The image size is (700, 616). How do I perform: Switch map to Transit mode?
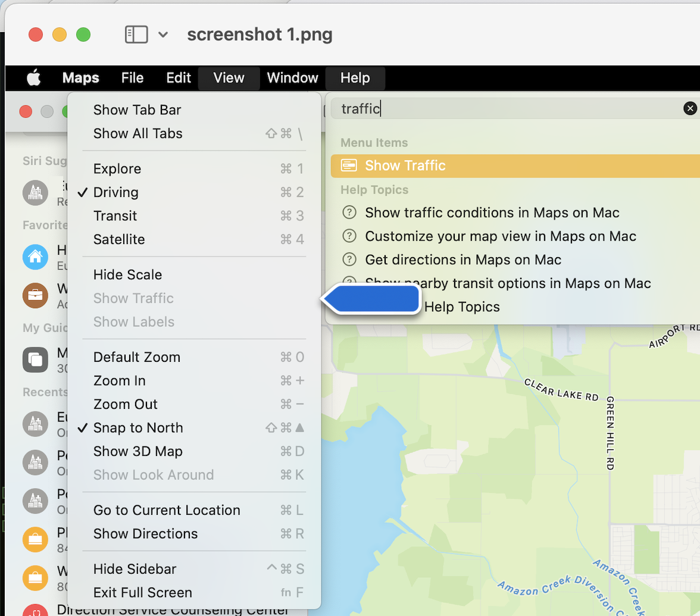(194, 216)
